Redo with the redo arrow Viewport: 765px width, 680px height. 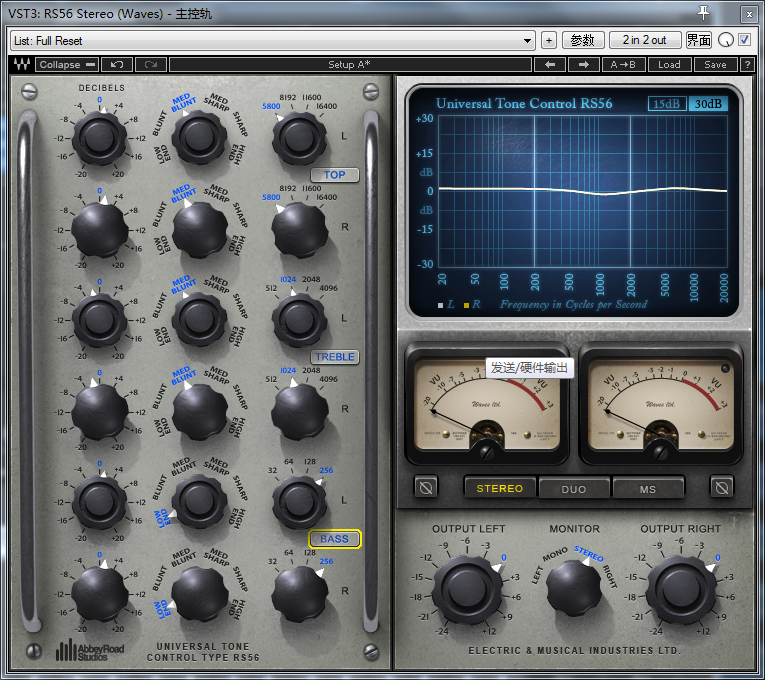pos(151,64)
